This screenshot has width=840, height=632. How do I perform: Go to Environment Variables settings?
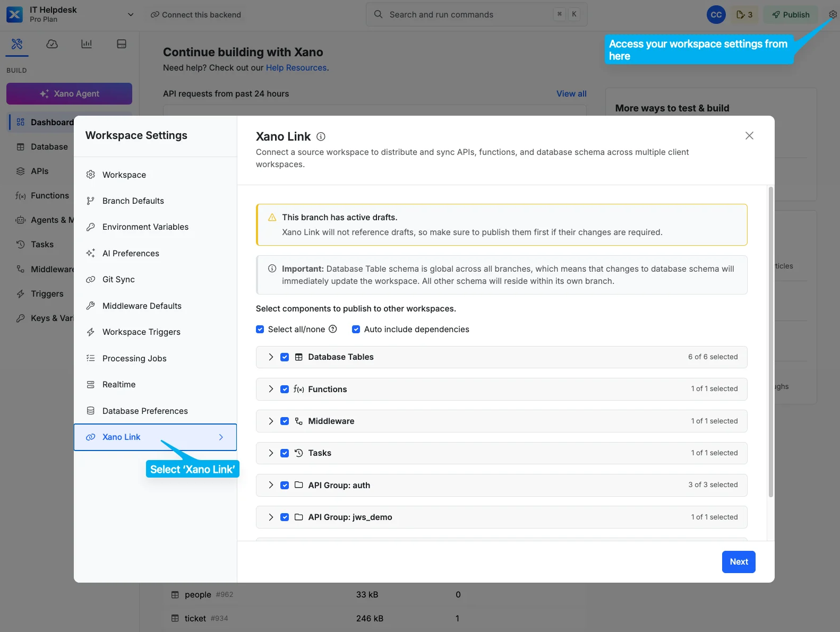[155, 227]
